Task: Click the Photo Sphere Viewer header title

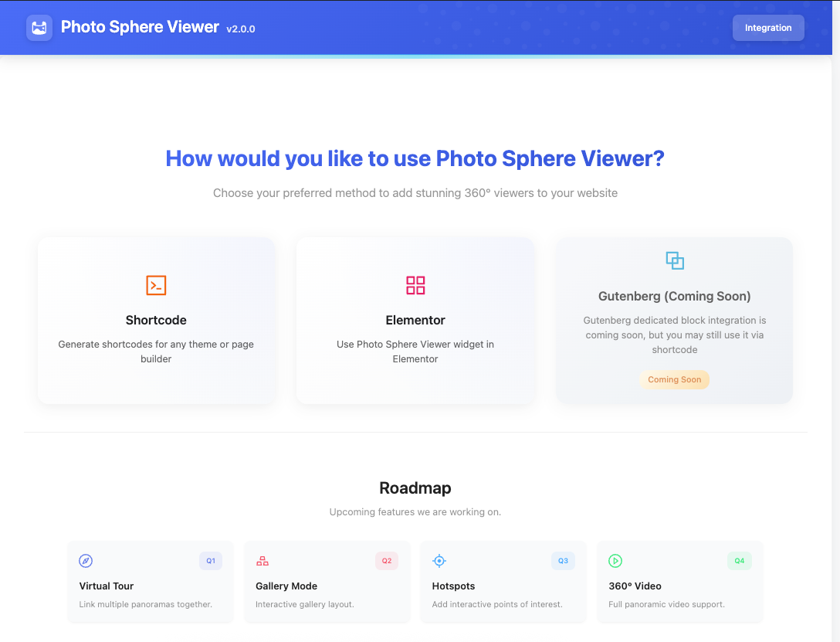Action: pos(140,27)
